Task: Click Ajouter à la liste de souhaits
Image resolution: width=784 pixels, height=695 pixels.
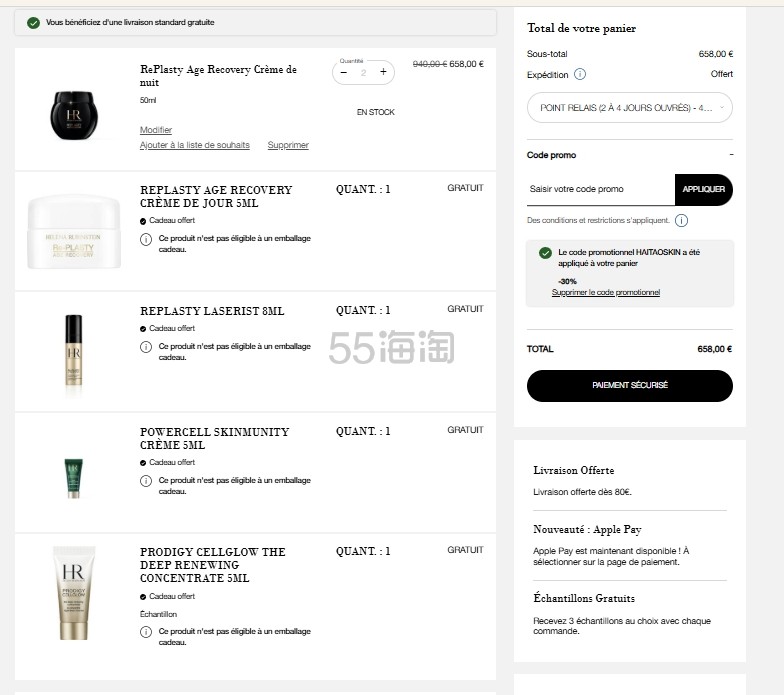Action: [x=195, y=145]
